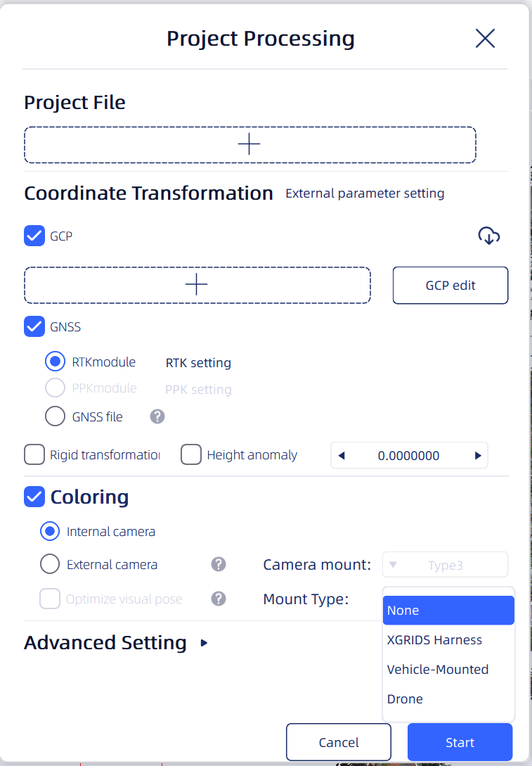
Task: Decrease height anomaly value with the left arrow
Action: 342,455
